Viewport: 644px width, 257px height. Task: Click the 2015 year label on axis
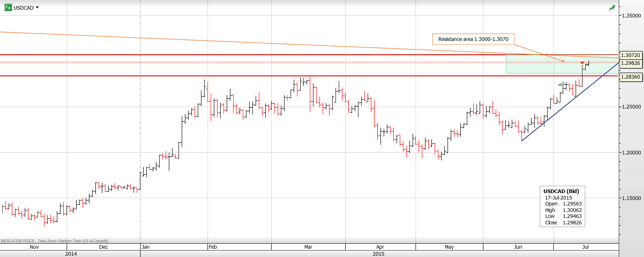tap(379, 253)
